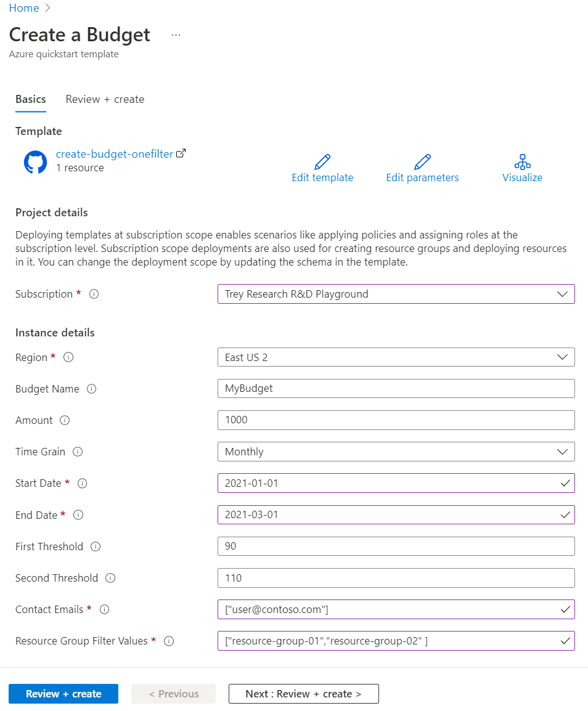Click the Edit parameters pencil icon

(422, 162)
